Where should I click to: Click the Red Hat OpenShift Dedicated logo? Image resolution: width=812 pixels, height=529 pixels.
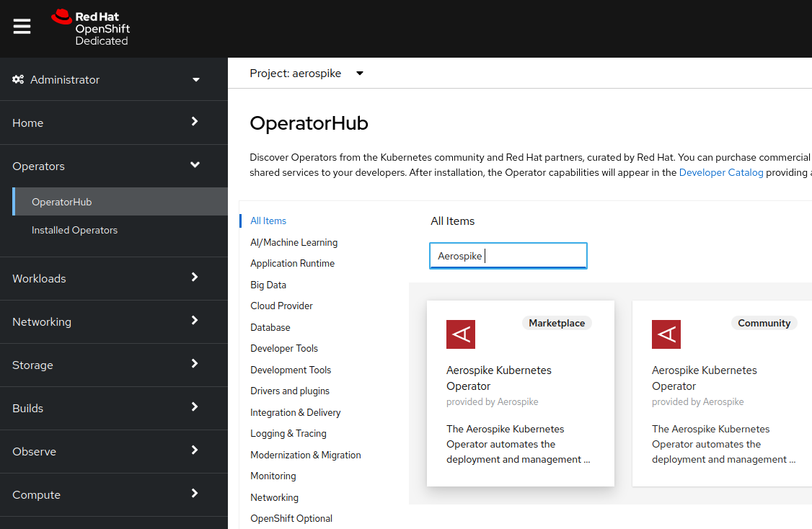click(x=89, y=27)
